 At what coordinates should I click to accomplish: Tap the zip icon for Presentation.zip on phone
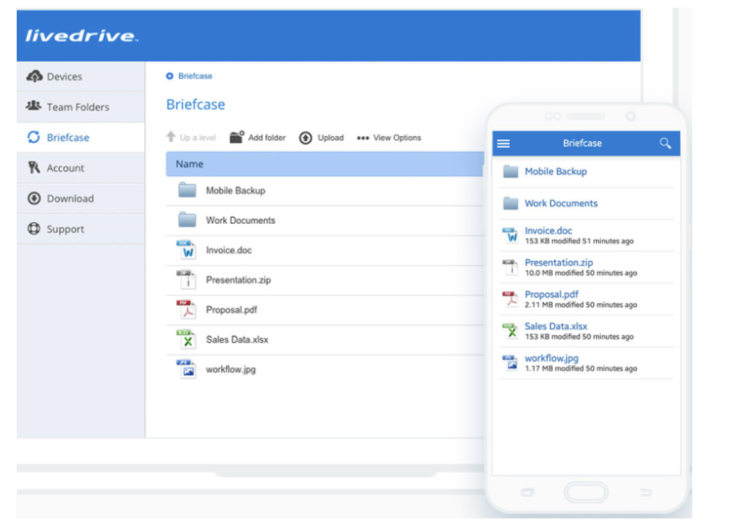510,267
